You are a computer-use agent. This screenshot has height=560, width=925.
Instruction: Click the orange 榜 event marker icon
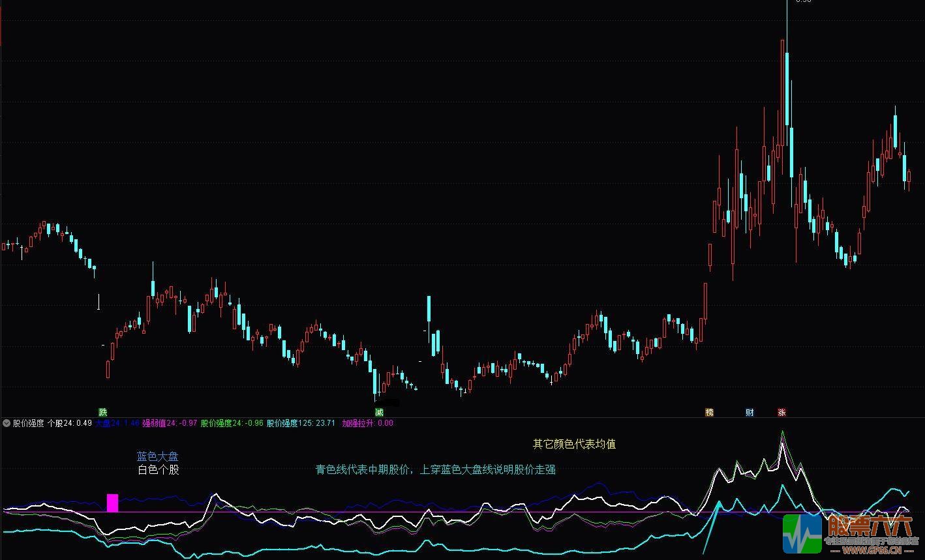(x=709, y=412)
